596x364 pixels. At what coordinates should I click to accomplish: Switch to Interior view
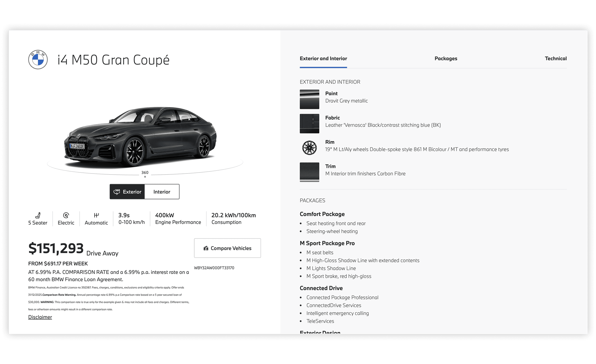(x=162, y=192)
